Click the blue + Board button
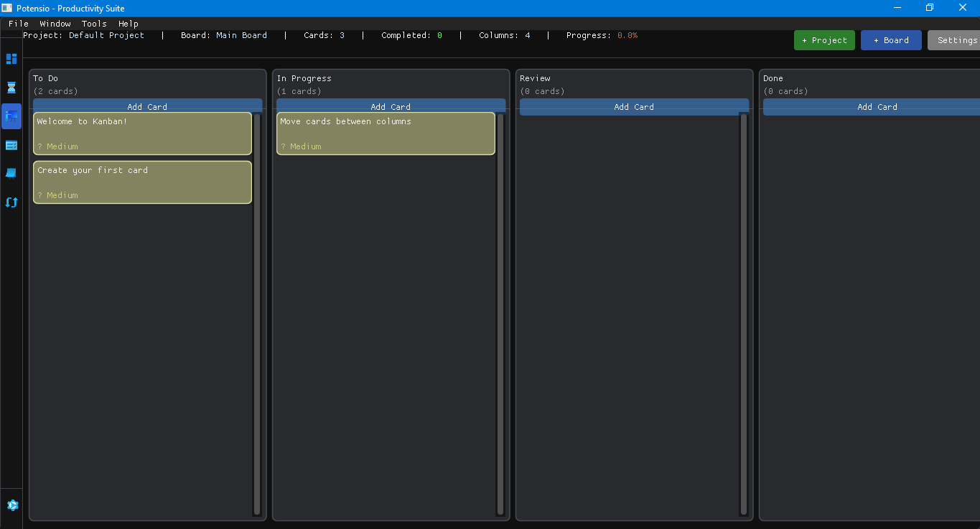This screenshot has width=980, height=529. coord(891,40)
